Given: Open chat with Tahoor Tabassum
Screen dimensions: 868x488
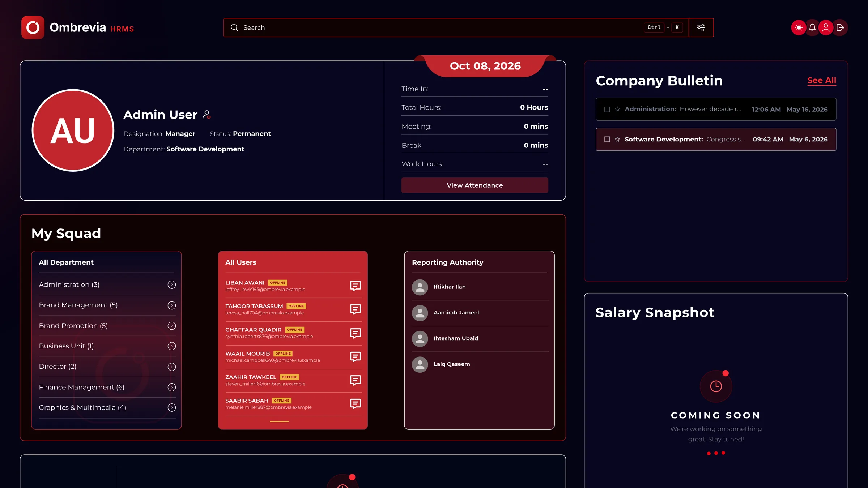Looking at the screenshot, I should point(355,309).
